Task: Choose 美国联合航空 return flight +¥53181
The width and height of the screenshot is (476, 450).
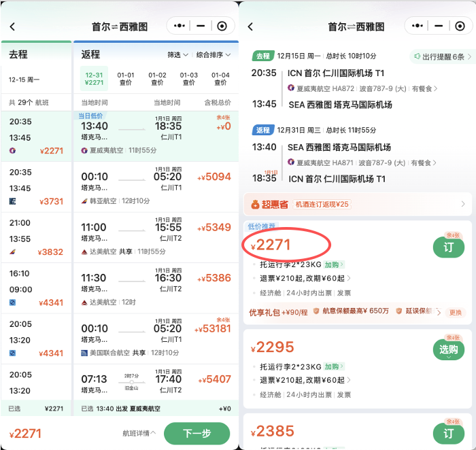Action: click(x=156, y=339)
